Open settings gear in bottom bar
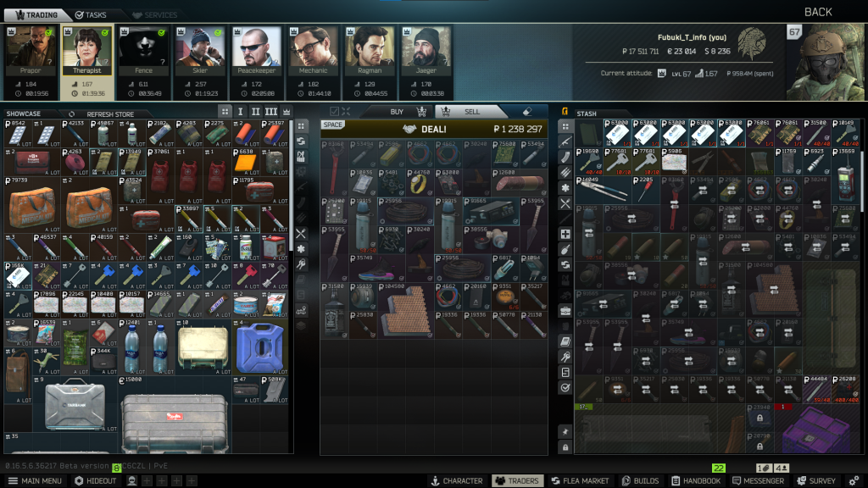Screen dimensions: 868x488 tap(854, 481)
